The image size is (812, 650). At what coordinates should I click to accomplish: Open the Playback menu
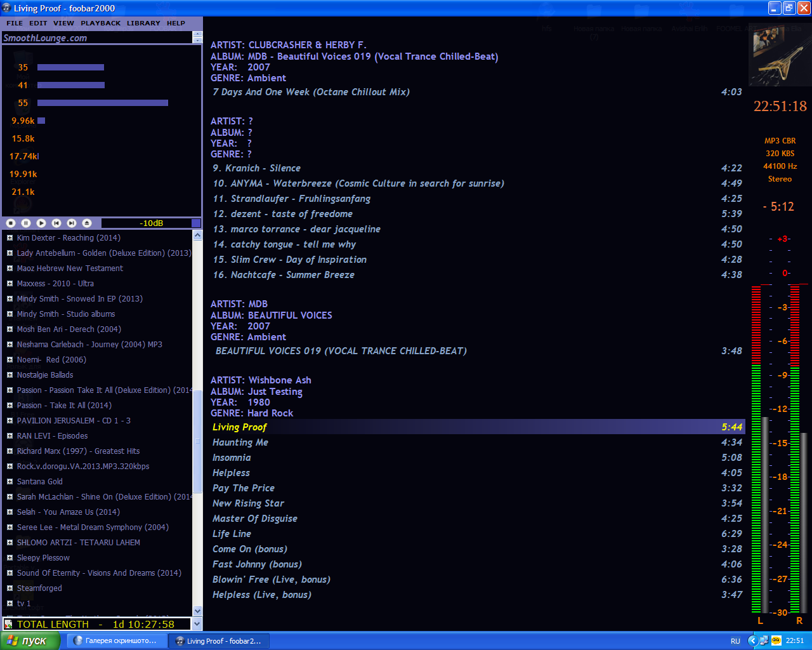[x=100, y=23]
